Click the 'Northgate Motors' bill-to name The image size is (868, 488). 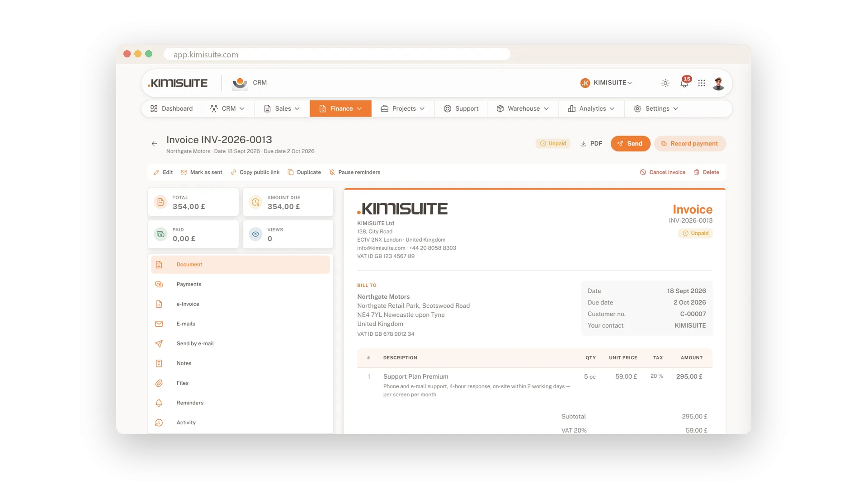383,297
